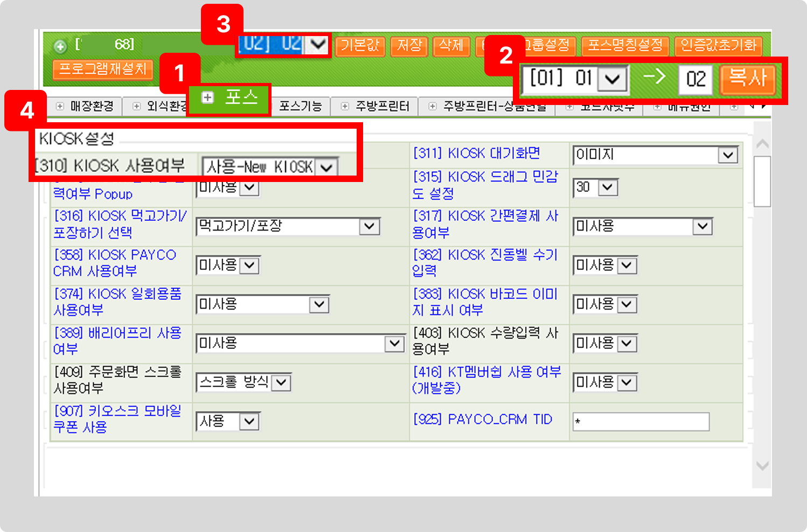Click the vertical scrollbar thumb

coord(762,181)
